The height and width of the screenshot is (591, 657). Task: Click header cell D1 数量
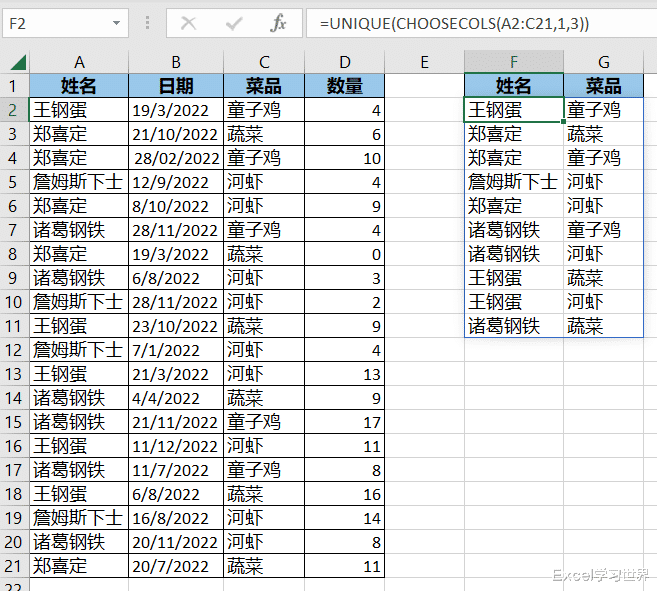[x=344, y=86]
